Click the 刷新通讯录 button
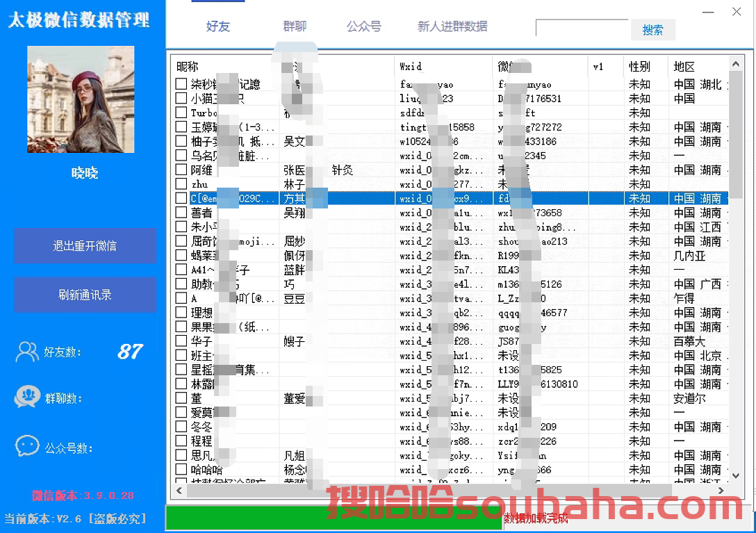756x533 pixels. pyautogui.click(x=85, y=295)
